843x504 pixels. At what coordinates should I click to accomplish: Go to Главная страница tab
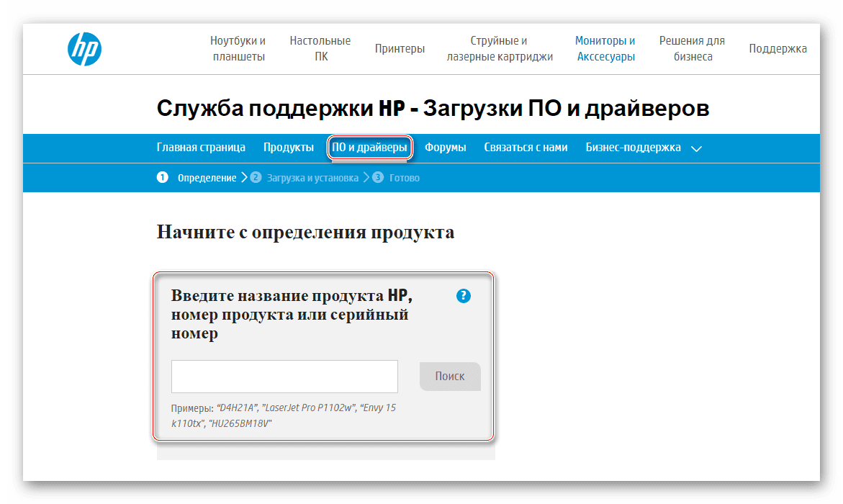[x=201, y=148]
